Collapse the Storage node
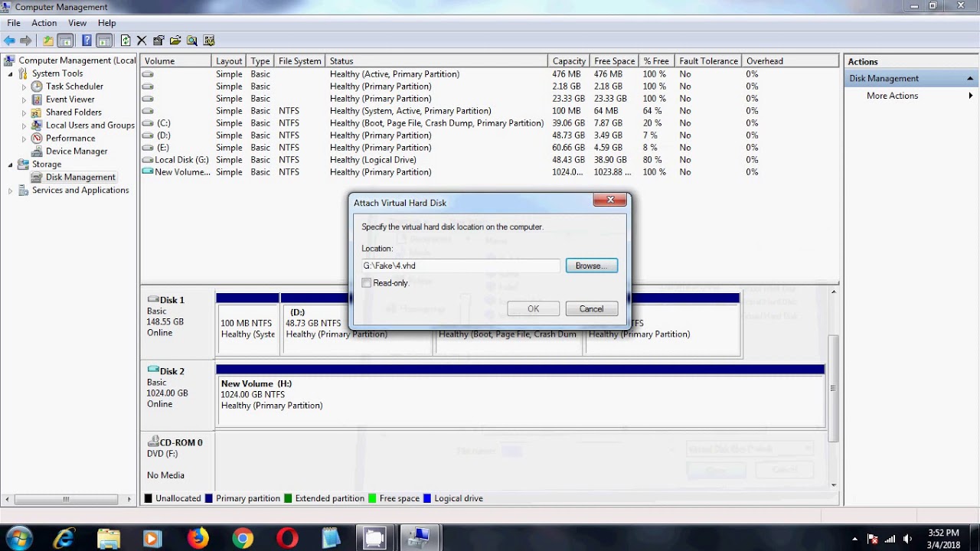This screenshot has width=980, height=551. pos(11,165)
